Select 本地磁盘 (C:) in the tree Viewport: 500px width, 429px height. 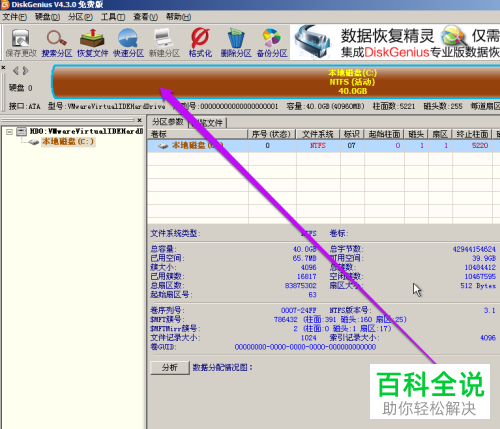pos(68,142)
